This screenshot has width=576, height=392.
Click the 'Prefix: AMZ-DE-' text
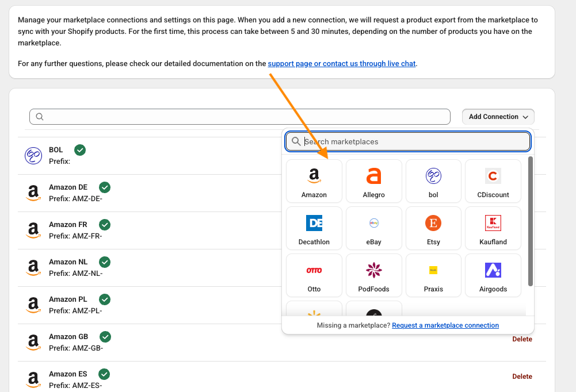76,198
